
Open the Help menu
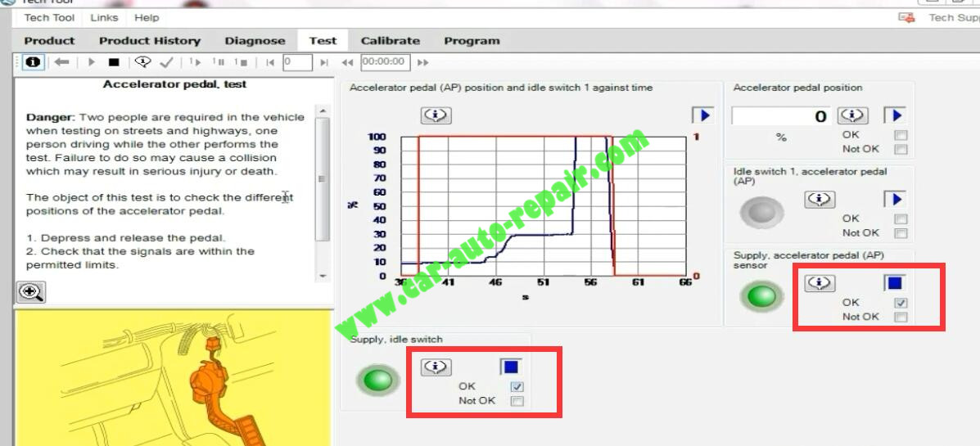(147, 17)
